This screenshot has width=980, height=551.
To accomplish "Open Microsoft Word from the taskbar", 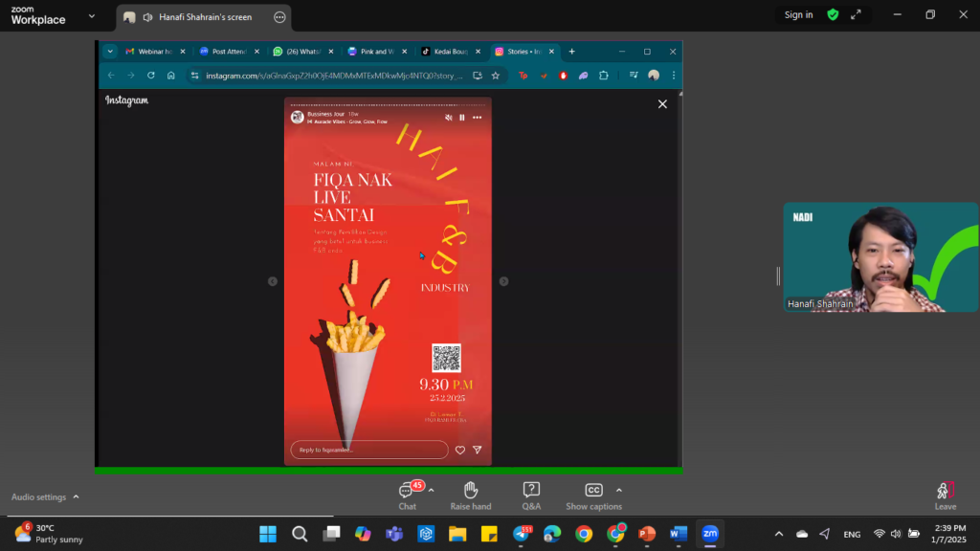I will [679, 534].
